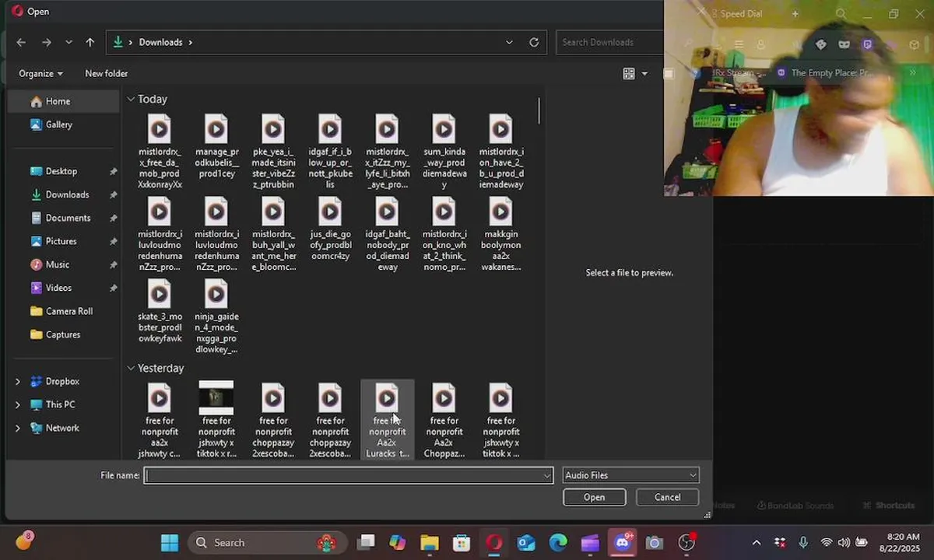
Task: Select file mistlordrx_x_itZzz_my_lyfe
Action: [387, 152]
